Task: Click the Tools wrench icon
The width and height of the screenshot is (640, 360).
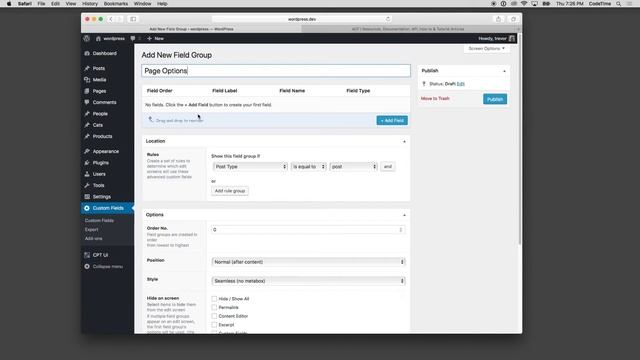Action: pos(87,185)
